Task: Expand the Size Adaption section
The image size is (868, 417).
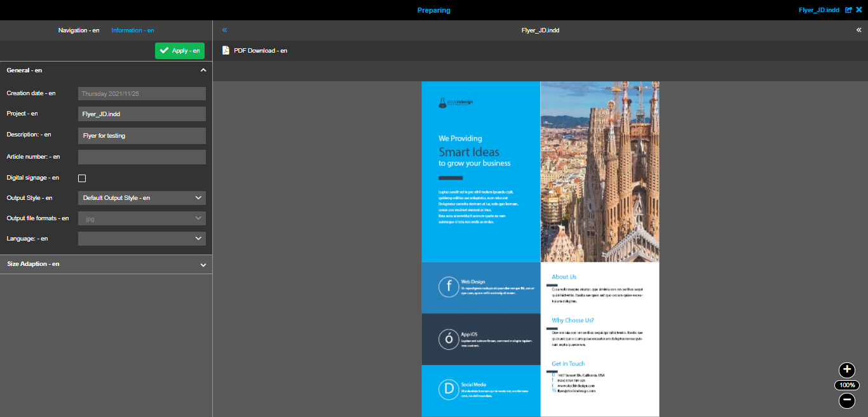Action: [203, 265]
